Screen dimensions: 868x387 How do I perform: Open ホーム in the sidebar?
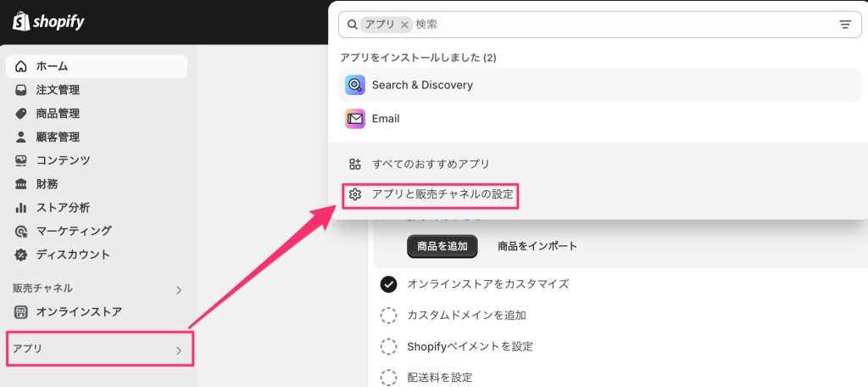point(97,66)
